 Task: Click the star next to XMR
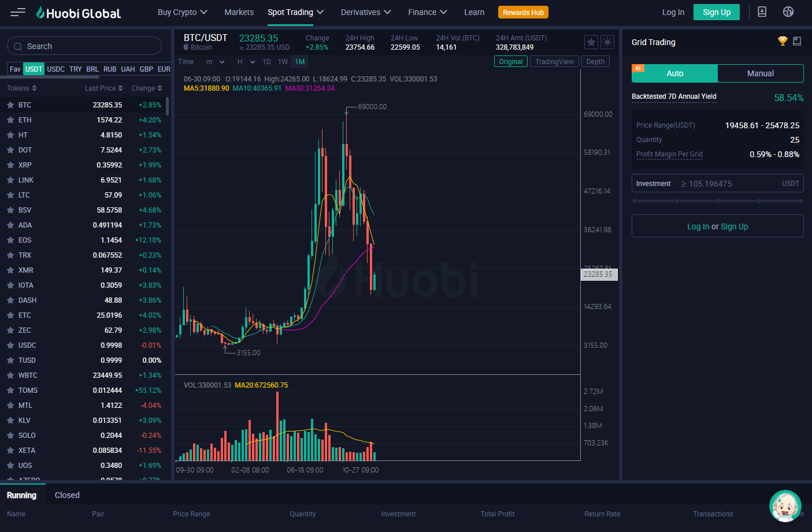[x=10, y=270]
